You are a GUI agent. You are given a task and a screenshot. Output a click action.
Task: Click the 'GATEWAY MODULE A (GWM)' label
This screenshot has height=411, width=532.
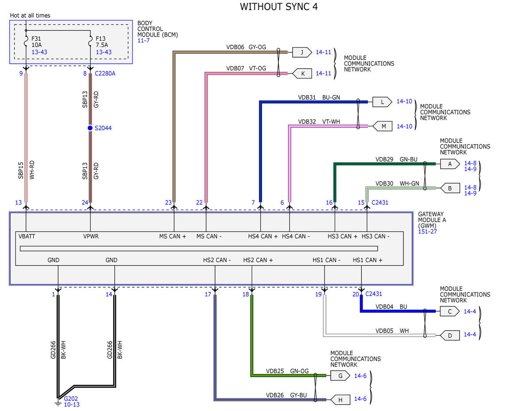(x=432, y=220)
